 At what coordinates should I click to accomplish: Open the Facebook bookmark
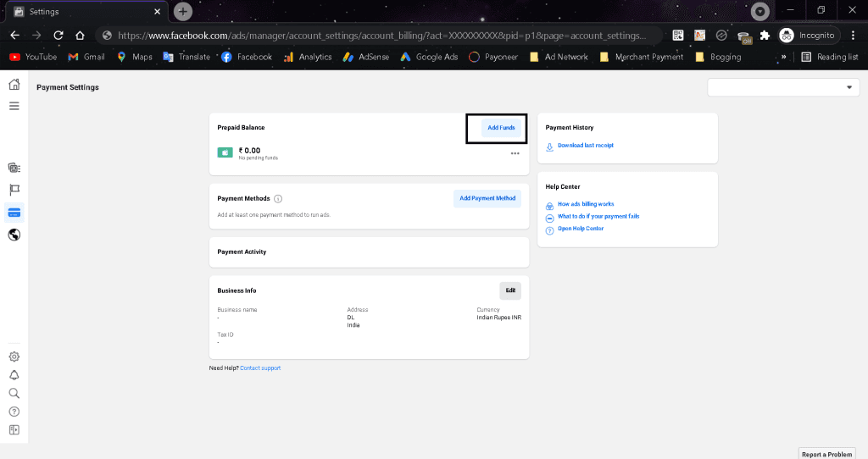coord(247,57)
